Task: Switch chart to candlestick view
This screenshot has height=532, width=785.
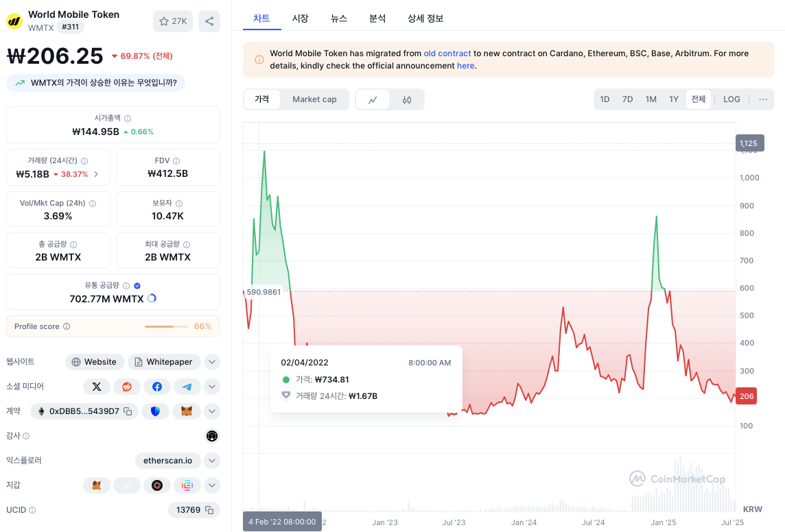Action: point(407,99)
